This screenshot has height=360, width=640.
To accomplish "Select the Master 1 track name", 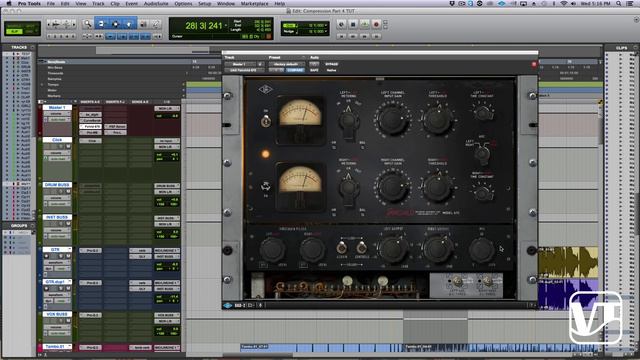I will click(57, 107).
